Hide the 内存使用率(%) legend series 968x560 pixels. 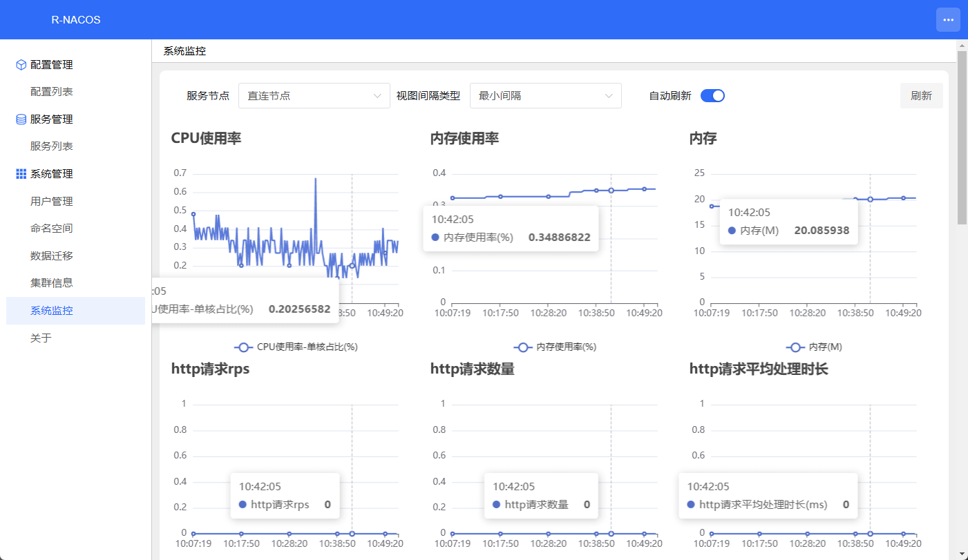[x=556, y=347]
